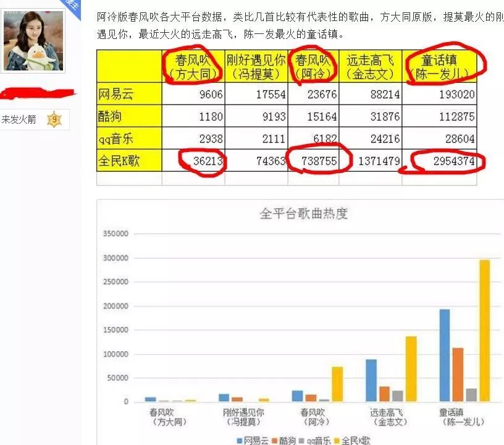Viewport: 504px width, 445px height.
Task: Click the 远走高飞(金志文) x-axis label
Action: pos(390,417)
